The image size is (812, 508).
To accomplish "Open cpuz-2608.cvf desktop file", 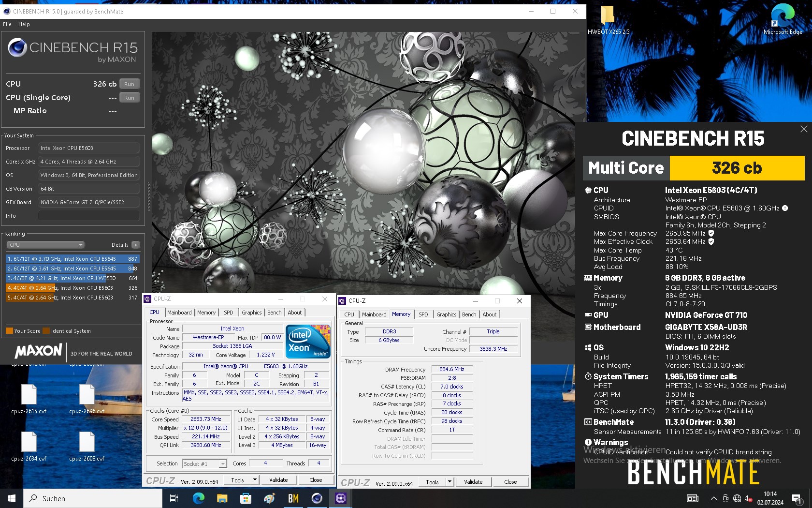I will click(87, 446).
